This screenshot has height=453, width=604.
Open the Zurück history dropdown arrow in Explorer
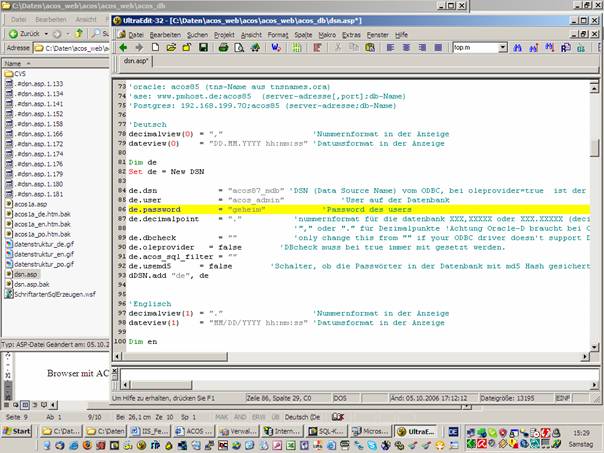[46, 34]
